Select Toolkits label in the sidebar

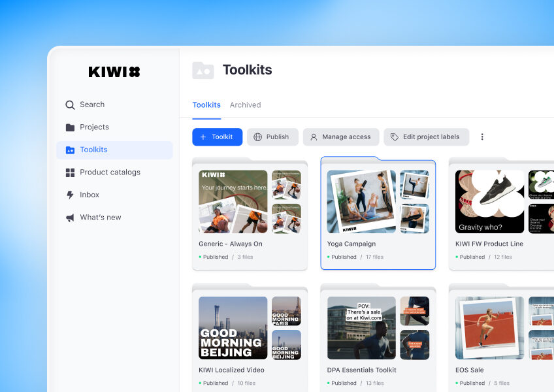pyautogui.click(x=93, y=150)
